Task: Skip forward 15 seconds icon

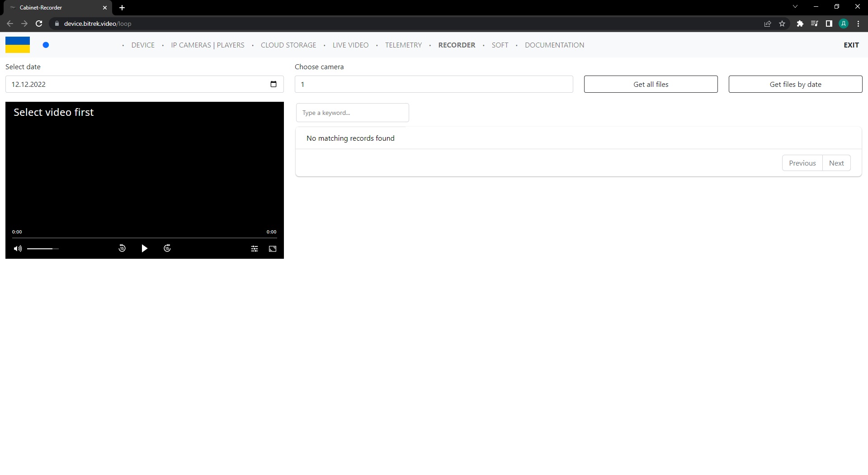Action: click(167, 248)
